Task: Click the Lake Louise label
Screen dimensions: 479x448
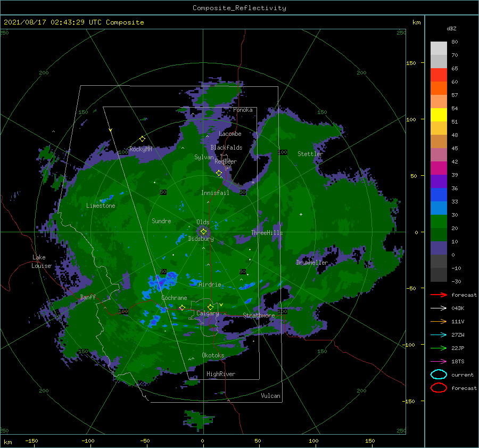Action: point(41,262)
